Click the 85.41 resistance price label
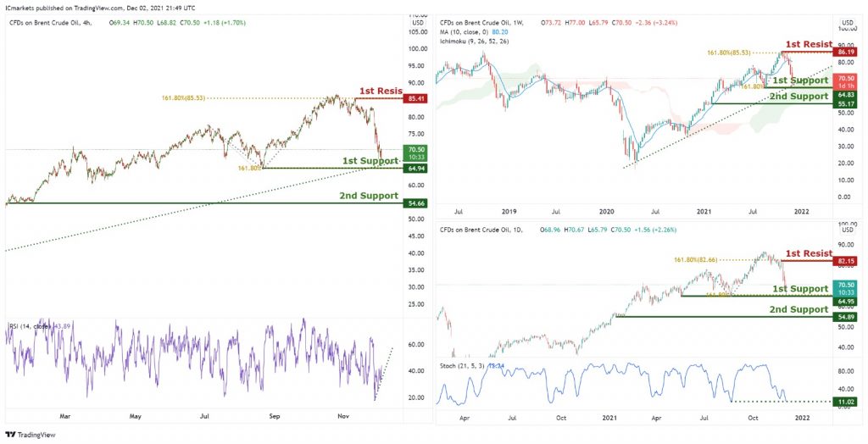868x444 pixels. (x=415, y=100)
